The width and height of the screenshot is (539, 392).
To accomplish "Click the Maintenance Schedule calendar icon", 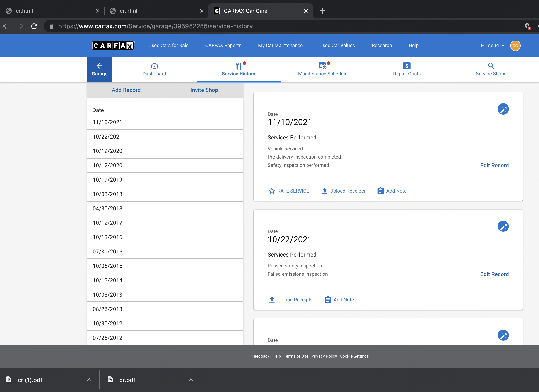I will coord(322,66).
